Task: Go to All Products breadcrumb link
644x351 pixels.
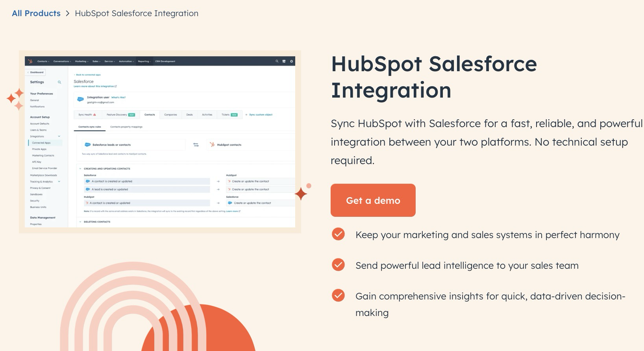Action: coord(36,13)
